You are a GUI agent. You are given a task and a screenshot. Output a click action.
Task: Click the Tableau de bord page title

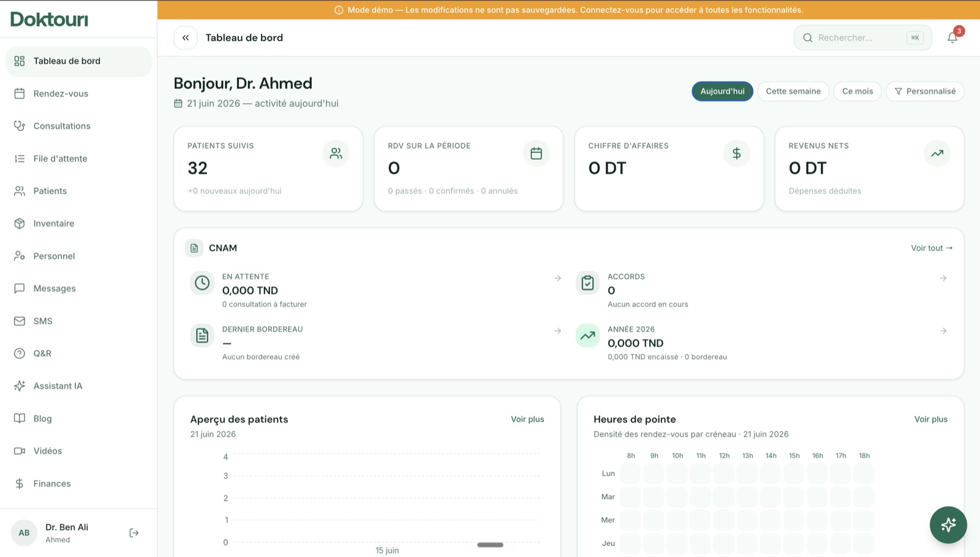tap(244, 37)
